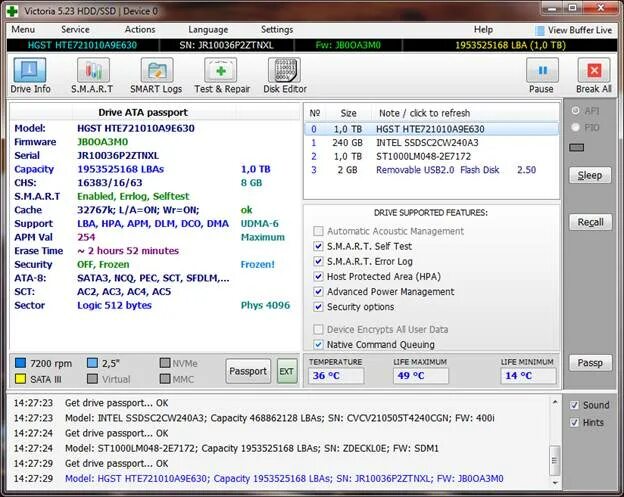
Task: Select drive 0 HGST HTE721010A9E630 row
Action: click(x=431, y=129)
